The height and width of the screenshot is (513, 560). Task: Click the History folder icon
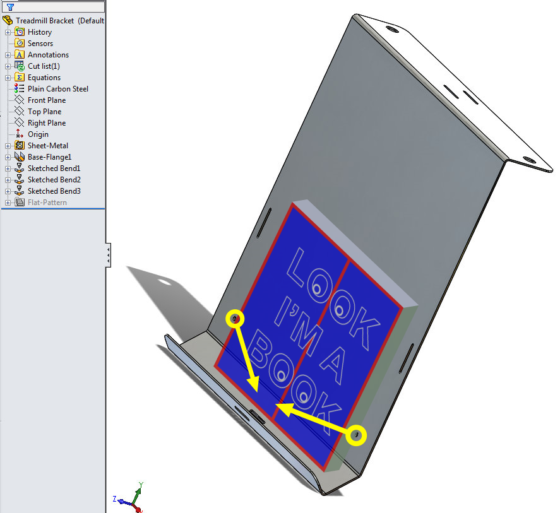[19, 32]
